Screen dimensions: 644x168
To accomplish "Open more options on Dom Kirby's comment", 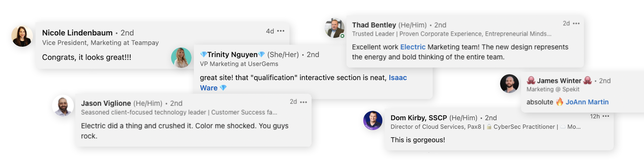I will [x=606, y=116].
